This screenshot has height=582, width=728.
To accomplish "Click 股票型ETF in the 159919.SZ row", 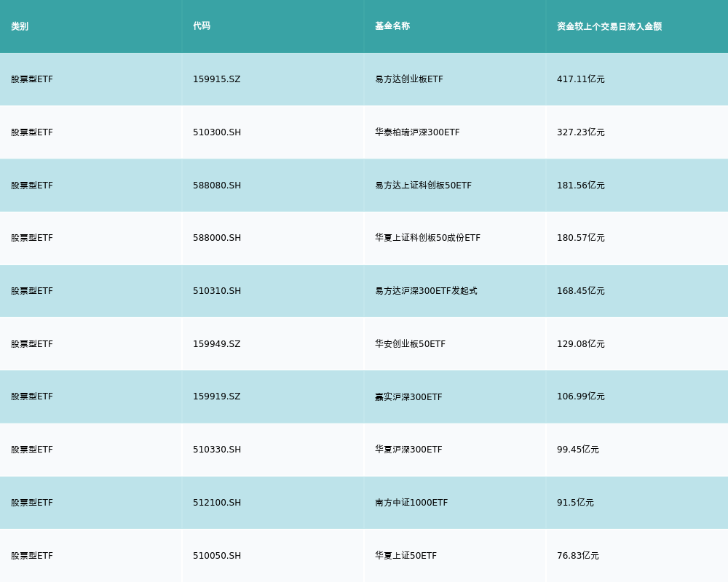I will [x=32, y=396].
